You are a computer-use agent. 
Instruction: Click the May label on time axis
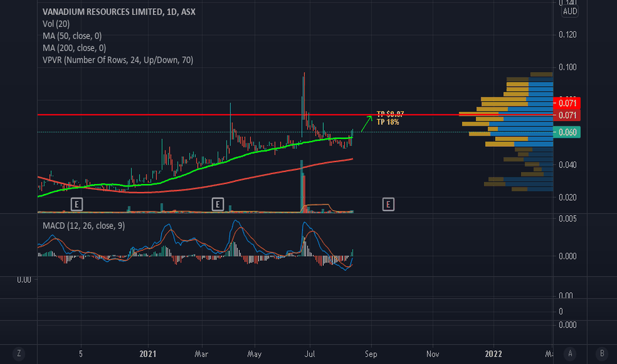tap(254, 354)
